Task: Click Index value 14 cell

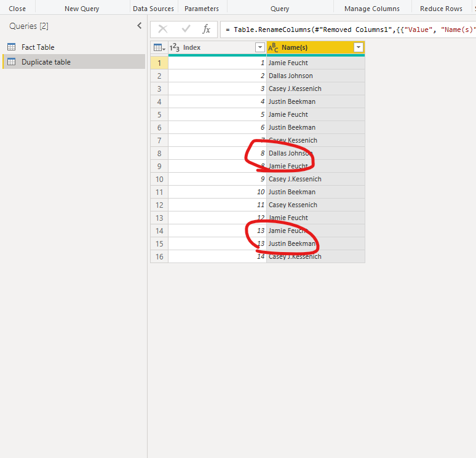Action: click(217, 257)
